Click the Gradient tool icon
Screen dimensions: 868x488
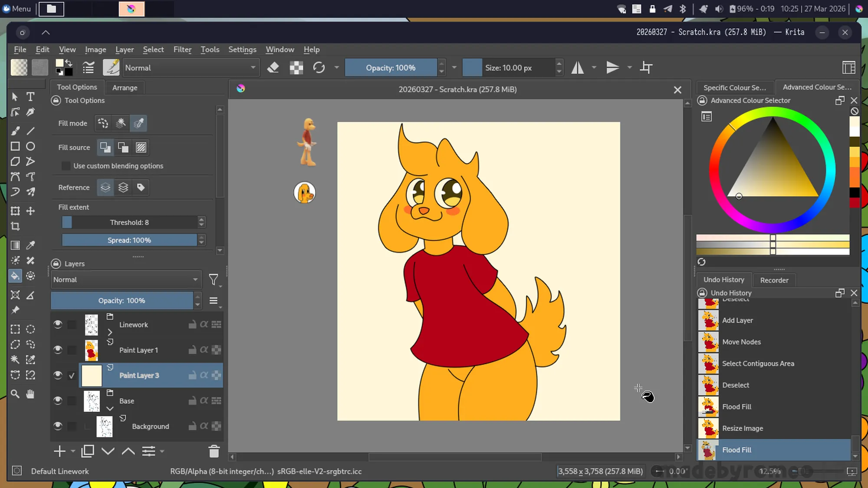pos(15,245)
